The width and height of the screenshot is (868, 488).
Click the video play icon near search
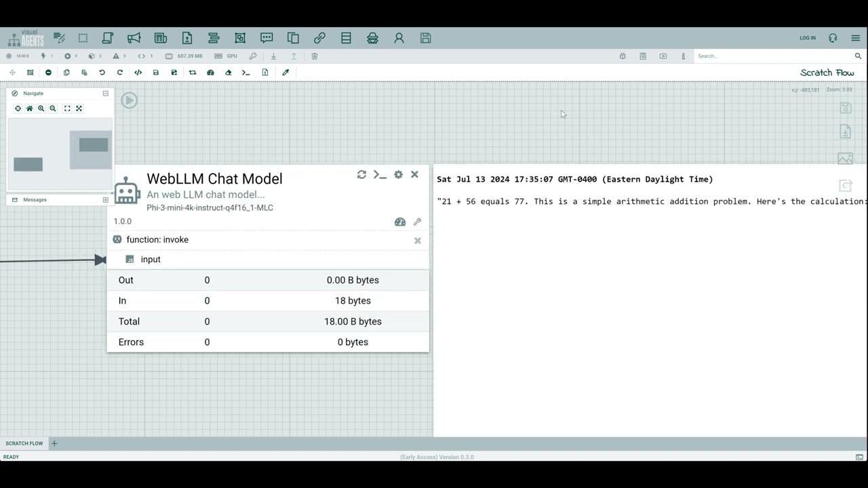click(x=663, y=56)
